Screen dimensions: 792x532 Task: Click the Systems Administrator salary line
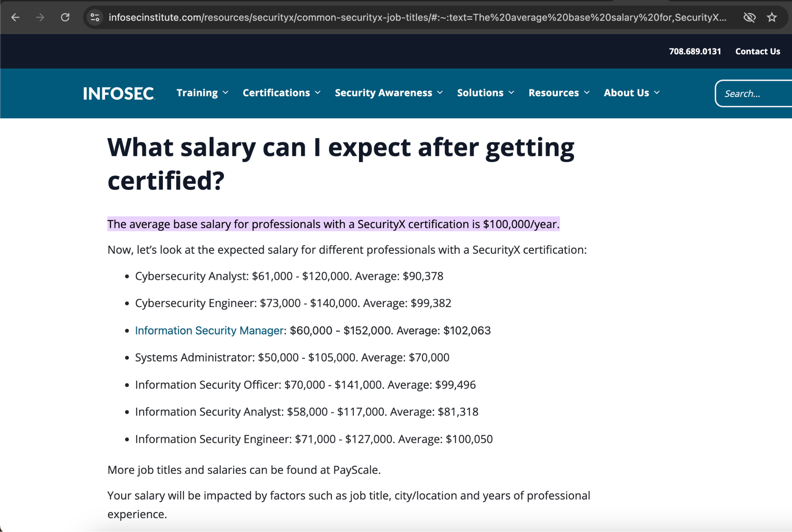click(x=292, y=357)
